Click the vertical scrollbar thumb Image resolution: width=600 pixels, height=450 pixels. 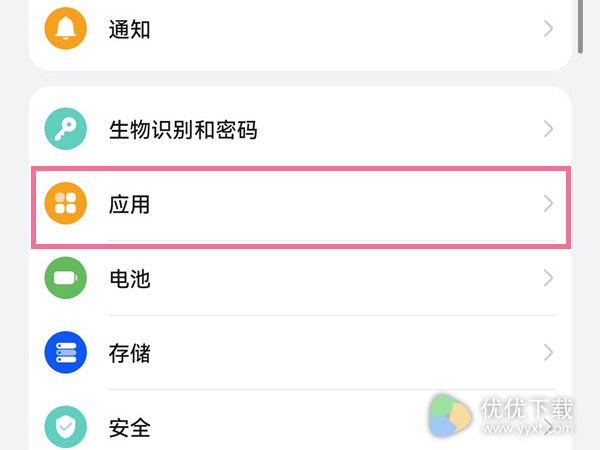click(x=580, y=26)
